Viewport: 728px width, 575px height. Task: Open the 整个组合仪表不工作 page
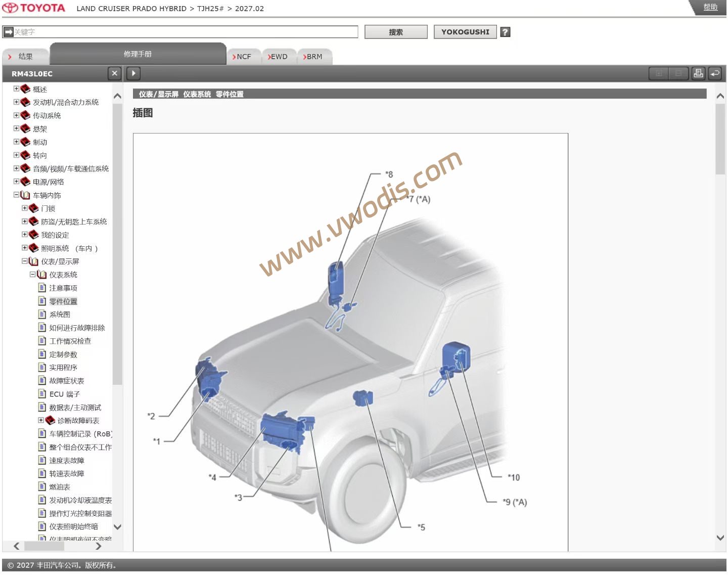click(x=80, y=447)
